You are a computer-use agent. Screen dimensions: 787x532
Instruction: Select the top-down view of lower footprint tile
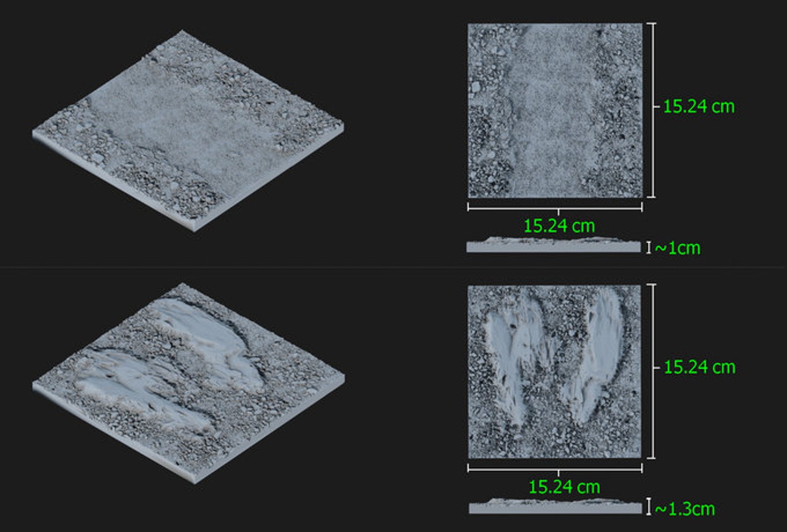coord(555,372)
